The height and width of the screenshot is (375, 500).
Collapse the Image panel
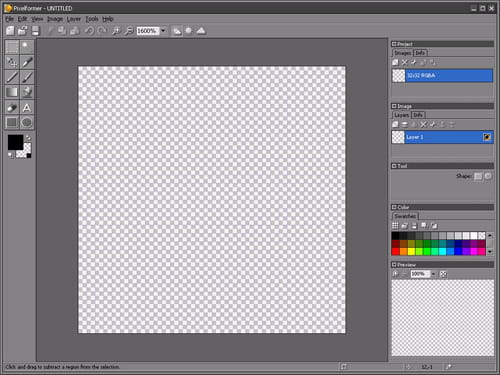tap(394, 106)
